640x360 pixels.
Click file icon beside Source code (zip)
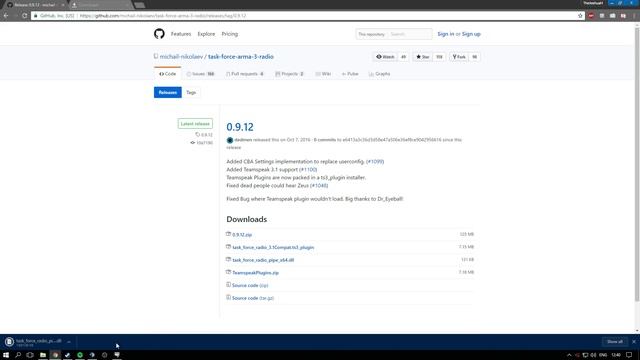229,285
